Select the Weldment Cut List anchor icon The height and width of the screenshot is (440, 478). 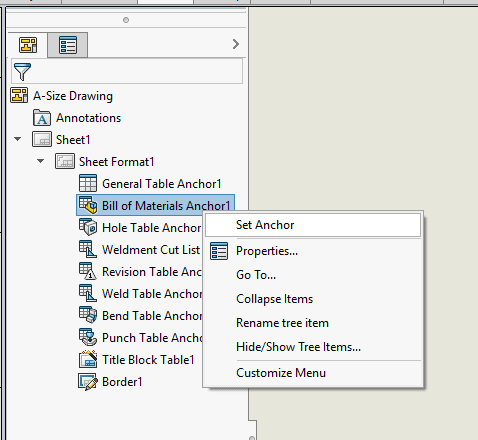pyautogui.click(x=88, y=249)
